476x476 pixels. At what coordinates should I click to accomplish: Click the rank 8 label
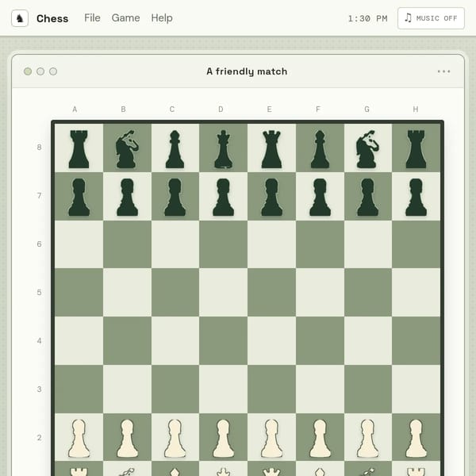coord(39,148)
